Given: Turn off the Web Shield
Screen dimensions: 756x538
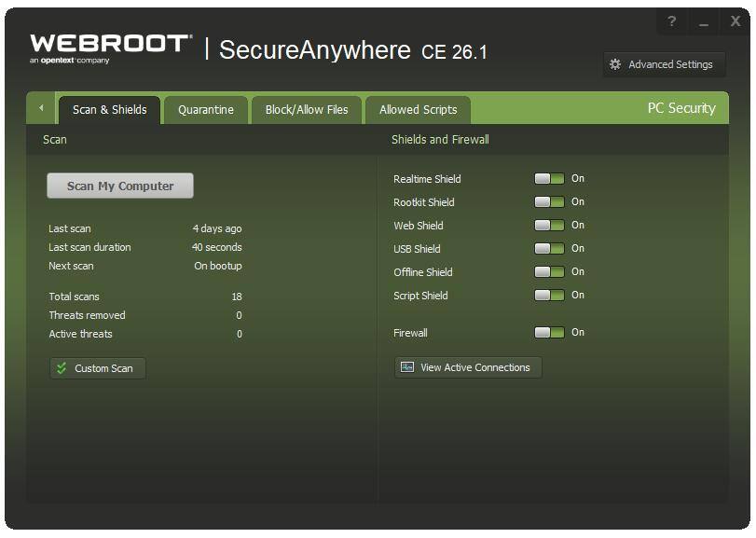Looking at the screenshot, I should [x=549, y=226].
